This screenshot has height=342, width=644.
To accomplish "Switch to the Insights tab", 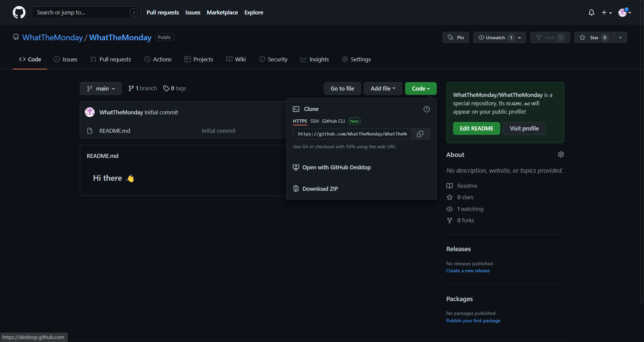I will [315, 59].
